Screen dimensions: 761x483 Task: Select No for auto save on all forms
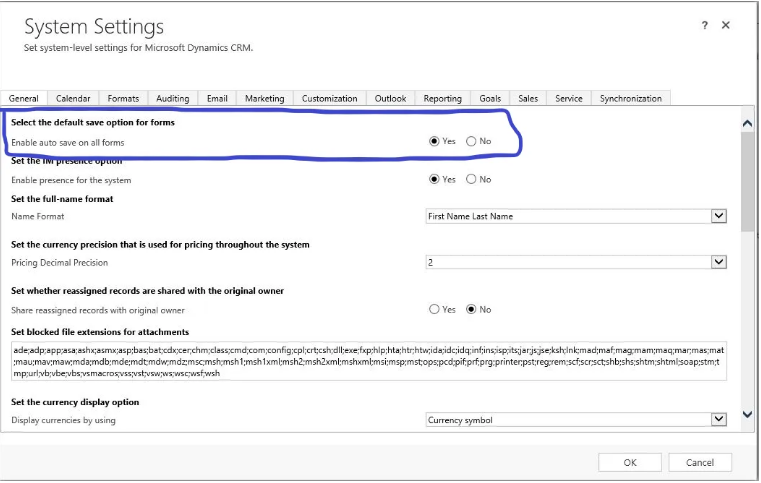(471, 141)
